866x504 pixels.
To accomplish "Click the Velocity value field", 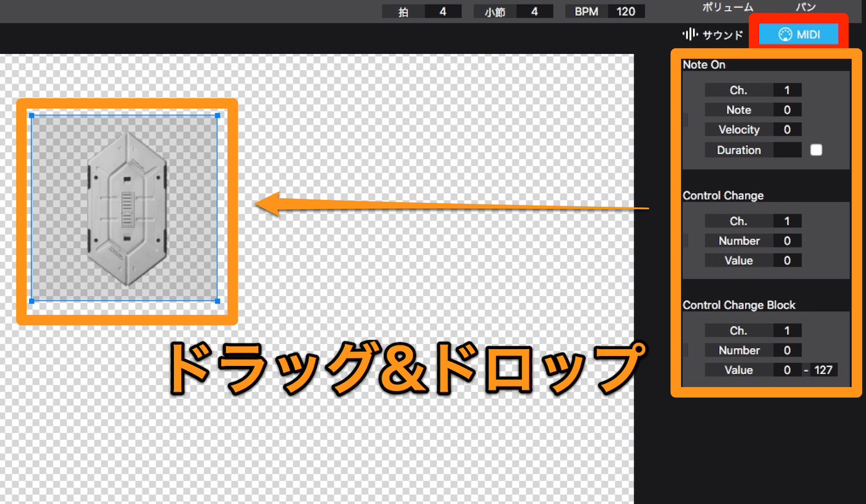I will 787,130.
